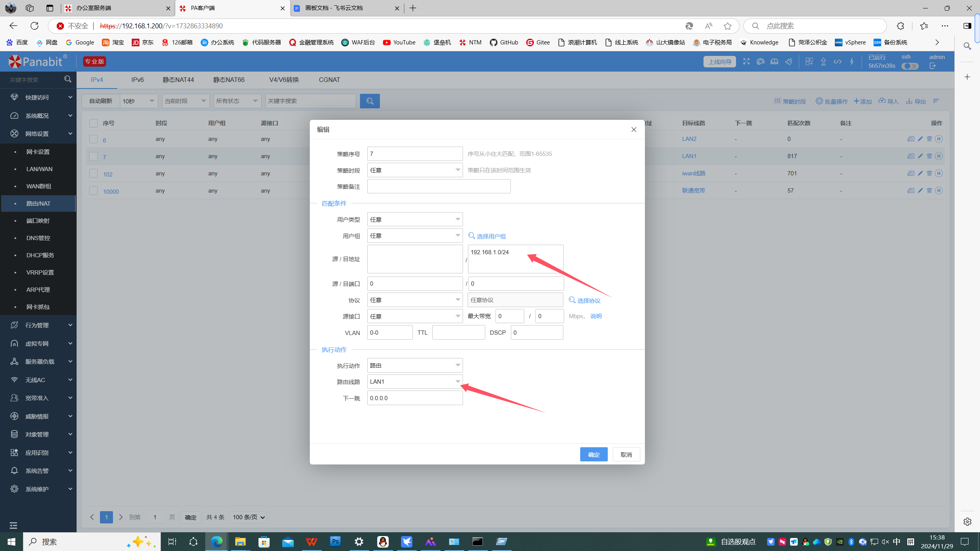
Task: Click the 策略序号 input field
Action: pyautogui.click(x=415, y=154)
